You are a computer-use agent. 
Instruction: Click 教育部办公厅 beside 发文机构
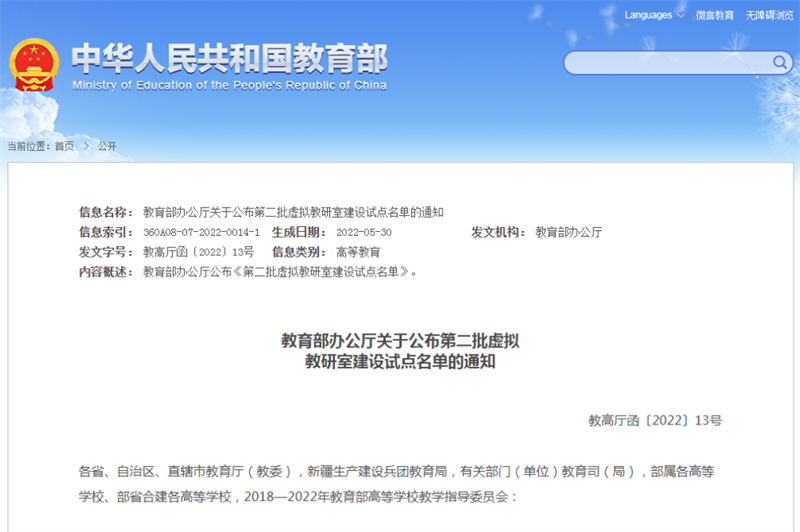(x=568, y=232)
